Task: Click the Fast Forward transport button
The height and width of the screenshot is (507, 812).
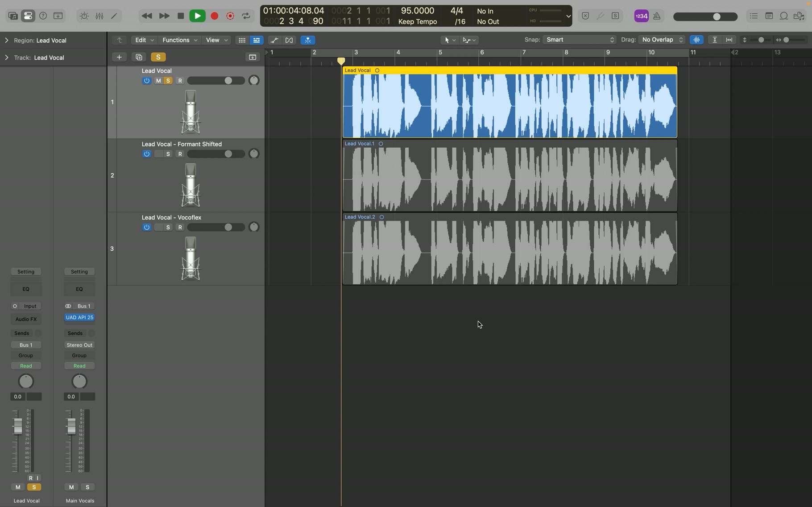Action: coord(164,16)
